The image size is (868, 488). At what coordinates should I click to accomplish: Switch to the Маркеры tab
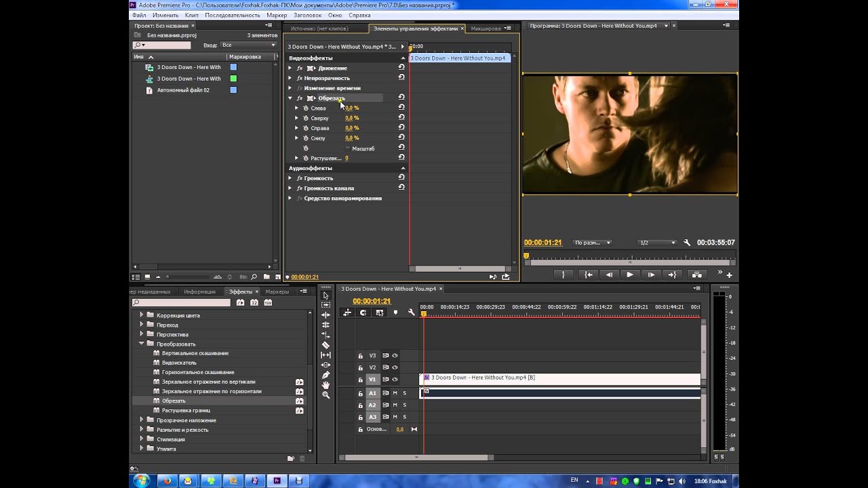coord(277,291)
